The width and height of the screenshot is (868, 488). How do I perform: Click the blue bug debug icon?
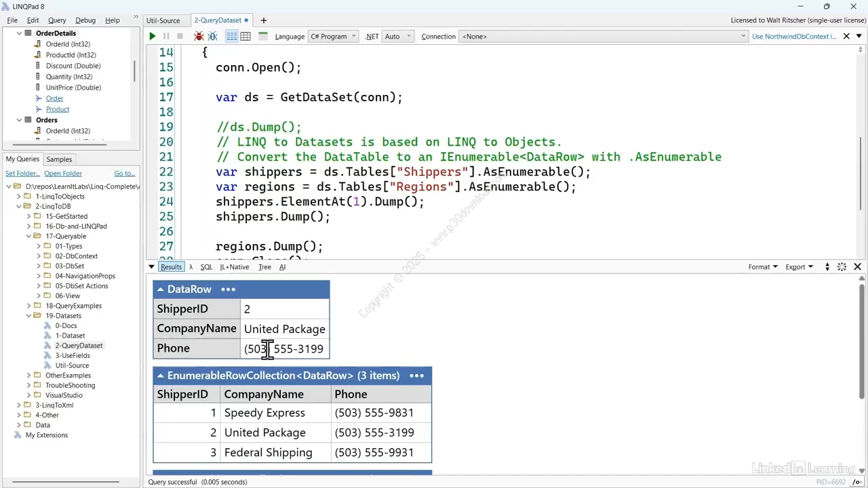[212, 37]
